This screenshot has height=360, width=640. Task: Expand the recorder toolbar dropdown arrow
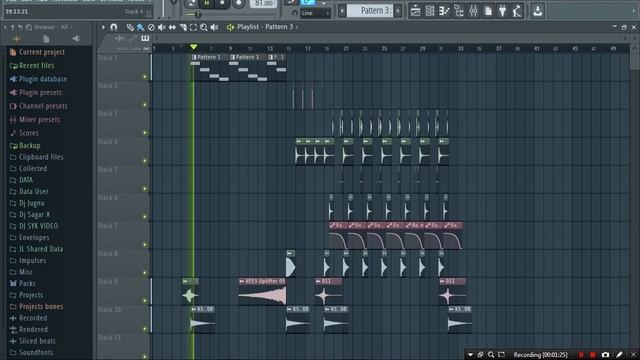[x=470, y=355]
